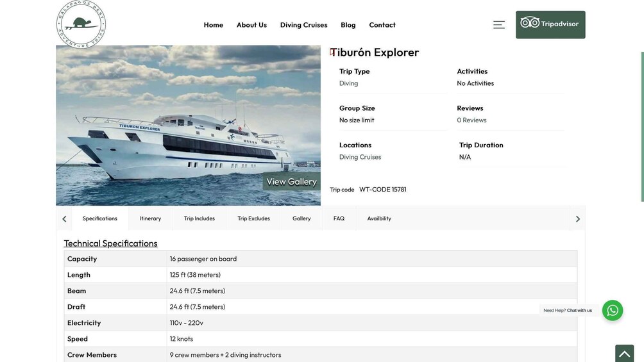Open the hamburger menu icon

pyautogui.click(x=498, y=24)
